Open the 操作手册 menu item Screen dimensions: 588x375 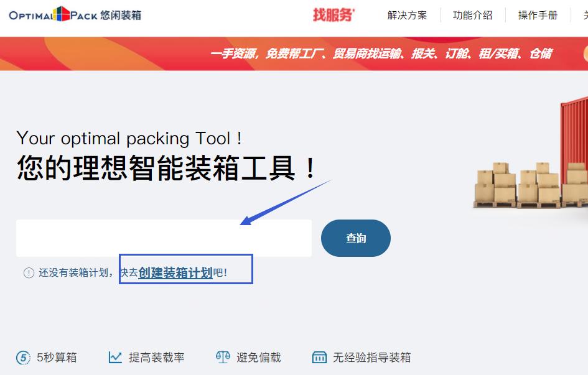[x=538, y=16]
